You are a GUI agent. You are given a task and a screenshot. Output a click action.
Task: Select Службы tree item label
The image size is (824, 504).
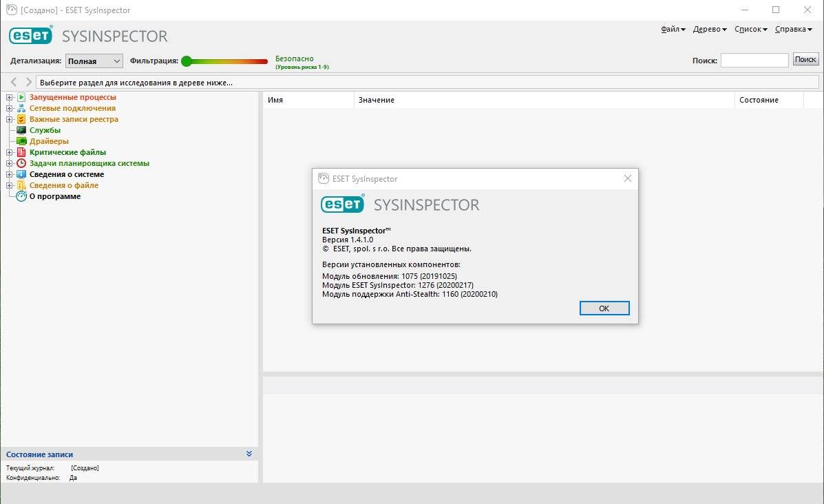point(45,130)
